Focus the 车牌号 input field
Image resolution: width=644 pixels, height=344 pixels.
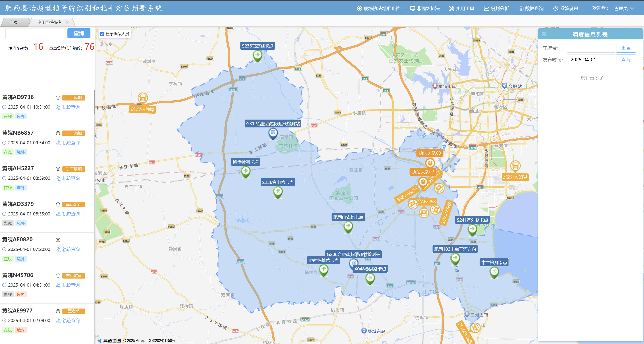pos(591,48)
